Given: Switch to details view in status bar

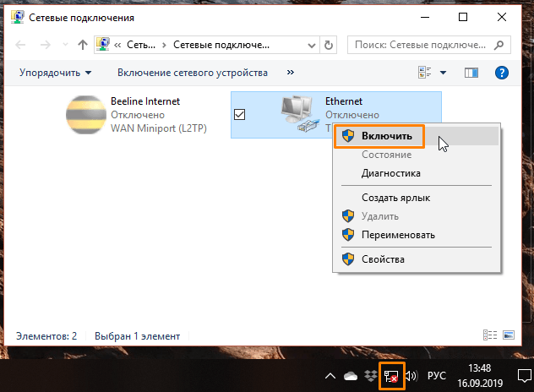Looking at the screenshot, I should pyautogui.click(x=490, y=335).
